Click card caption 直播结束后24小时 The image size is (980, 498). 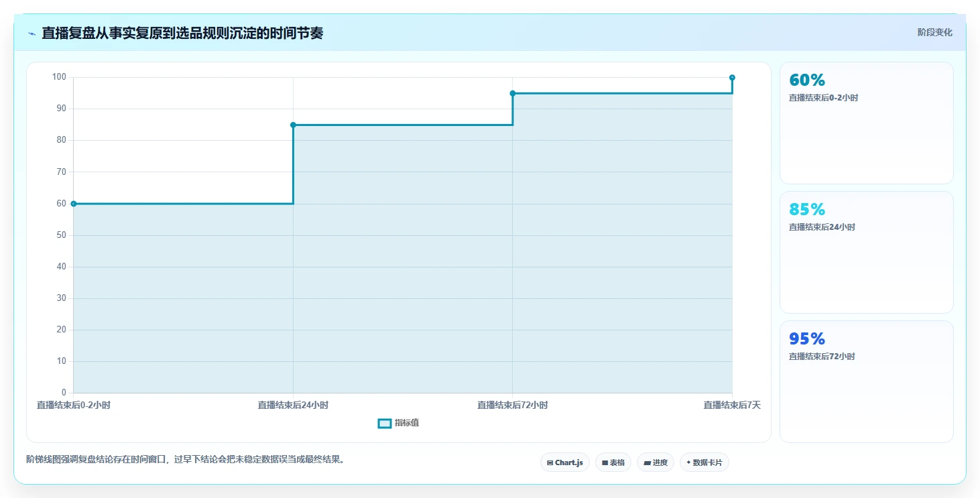coord(822,227)
